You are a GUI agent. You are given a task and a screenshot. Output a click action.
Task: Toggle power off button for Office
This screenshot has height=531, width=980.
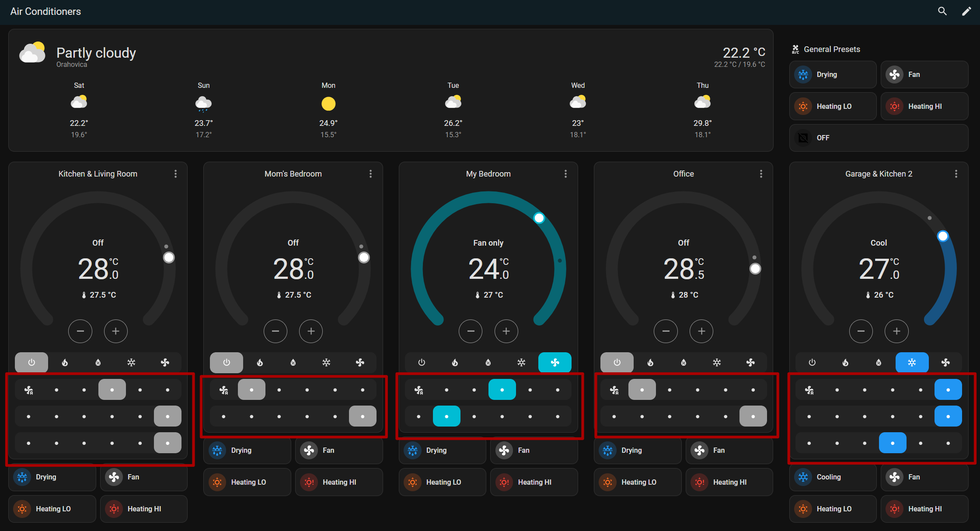617,362
